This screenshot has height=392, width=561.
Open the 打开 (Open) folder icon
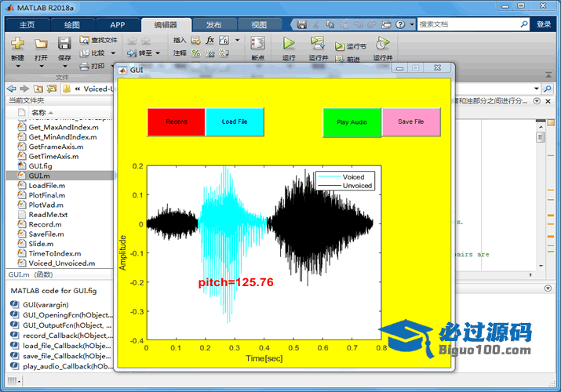click(x=41, y=44)
